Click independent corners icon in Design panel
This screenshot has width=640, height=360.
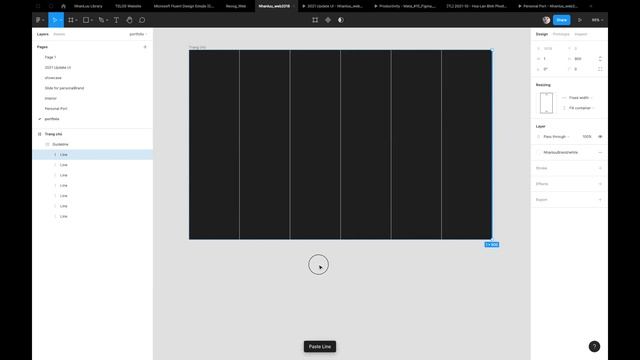point(600,69)
